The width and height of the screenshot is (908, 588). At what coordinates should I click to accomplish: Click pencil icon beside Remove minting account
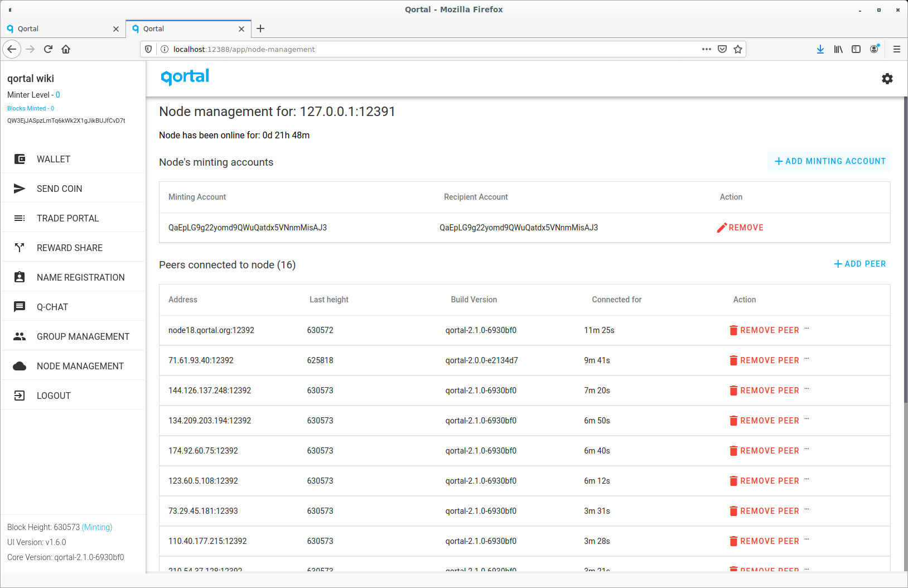(x=722, y=228)
